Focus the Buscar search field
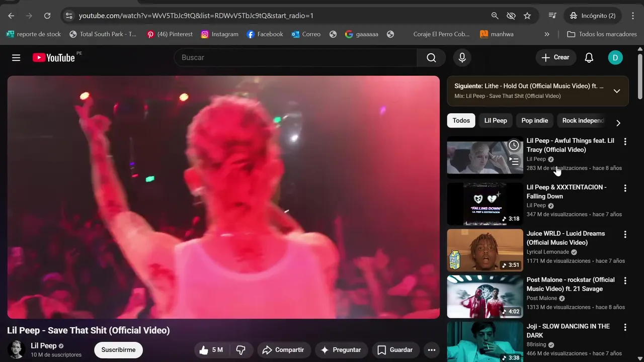Image resolution: width=644 pixels, height=362 pixels. coord(295,58)
